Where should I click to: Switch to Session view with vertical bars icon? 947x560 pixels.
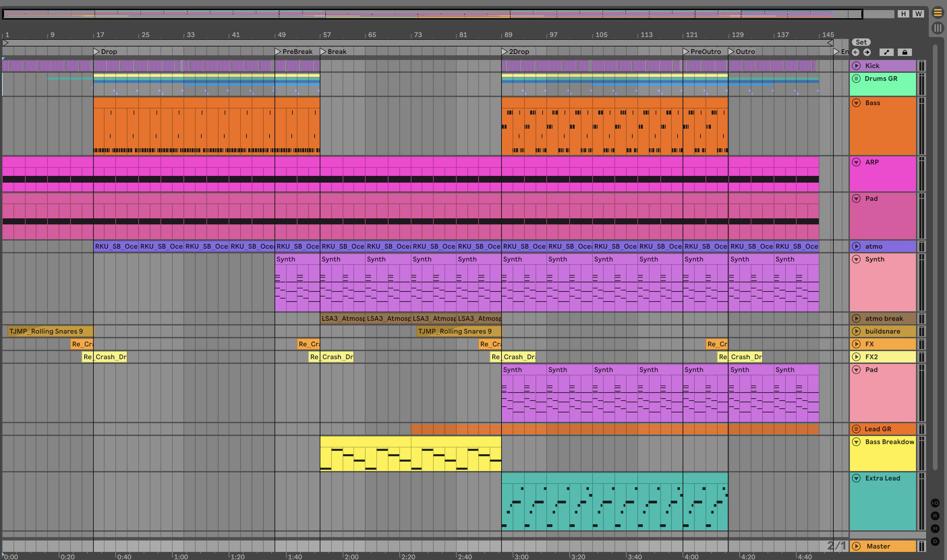click(x=938, y=28)
